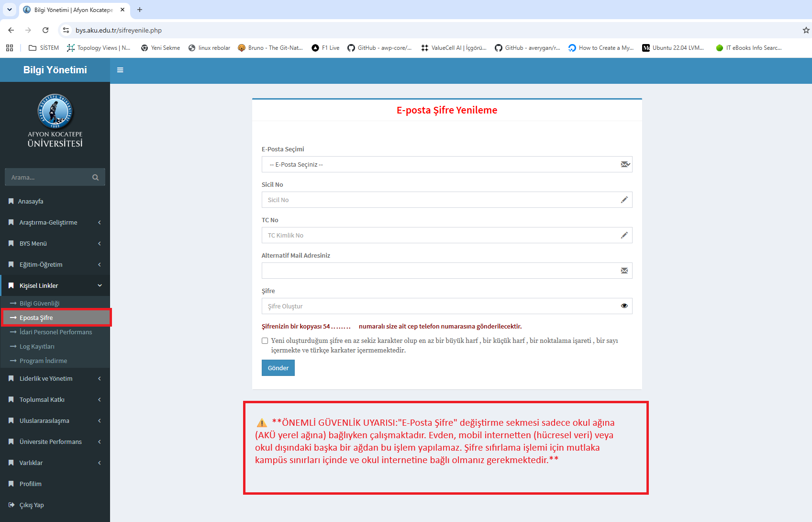Check the password requirements confirmation checkbox

tap(265, 341)
